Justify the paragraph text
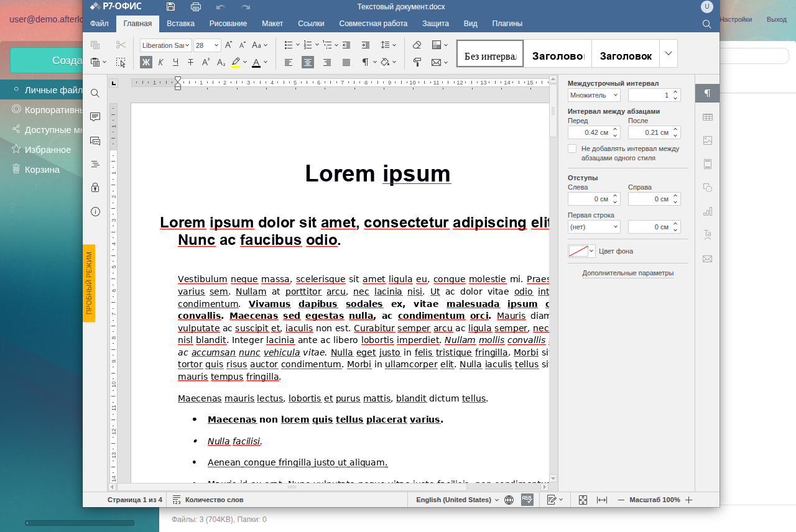Viewport: 796px width, 532px height. coord(346,62)
